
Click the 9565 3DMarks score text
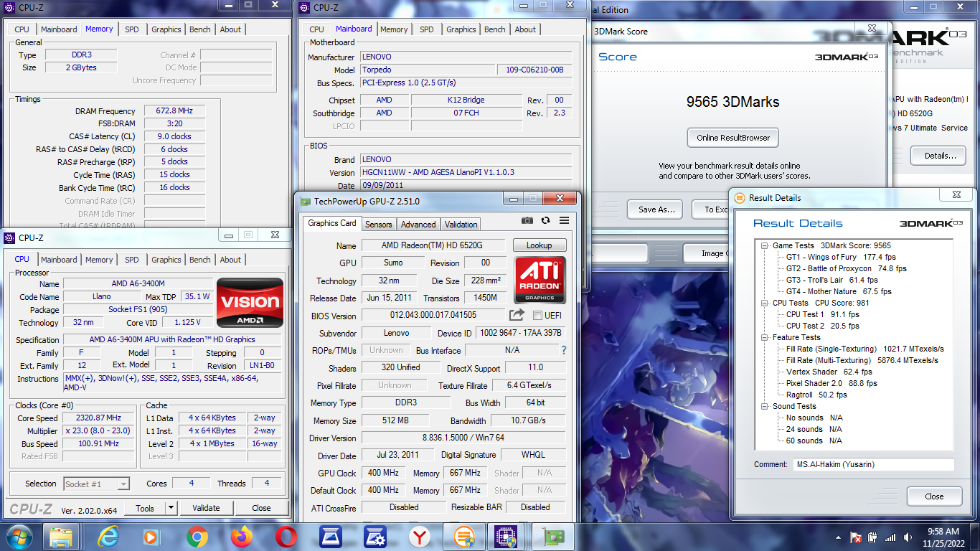point(732,102)
